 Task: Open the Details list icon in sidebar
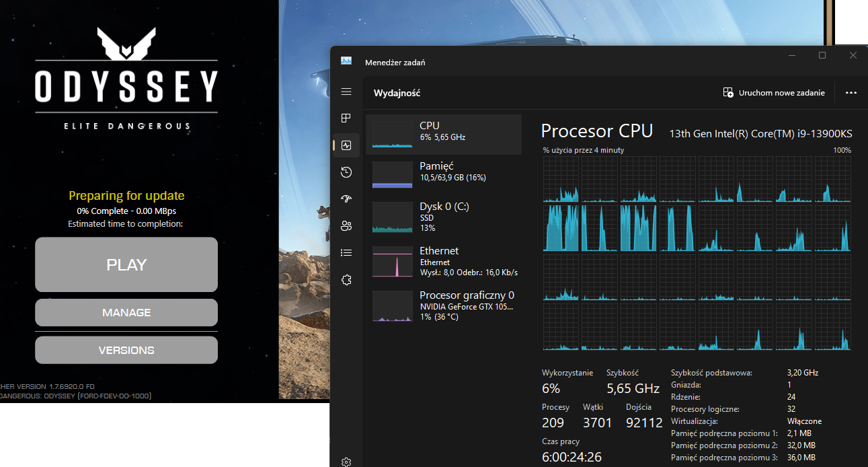click(346, 253)
